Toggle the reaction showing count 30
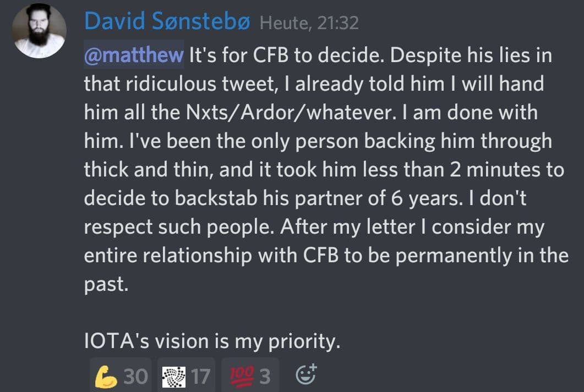Image resolution: width=584 pixels, height=392 pixels. pos(121,377)
